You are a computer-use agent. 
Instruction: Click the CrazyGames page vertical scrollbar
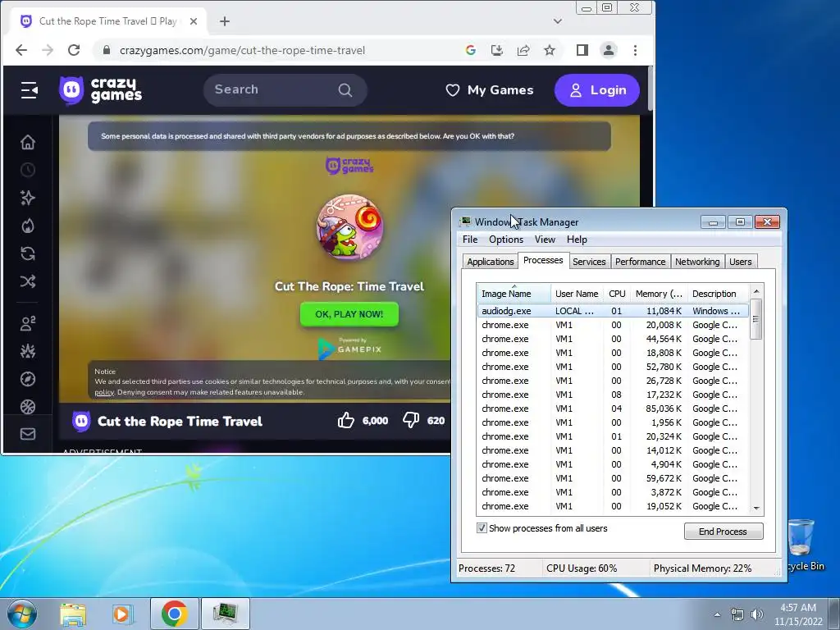(651, 89)
